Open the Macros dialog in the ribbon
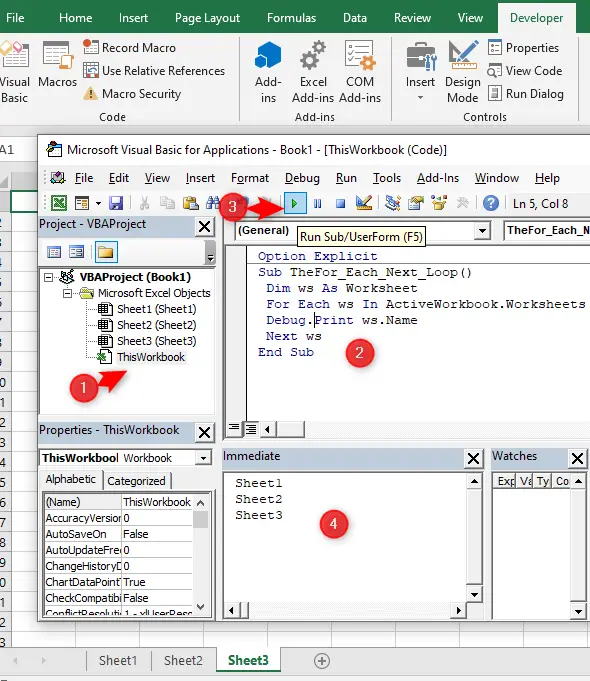 point(57,65)
